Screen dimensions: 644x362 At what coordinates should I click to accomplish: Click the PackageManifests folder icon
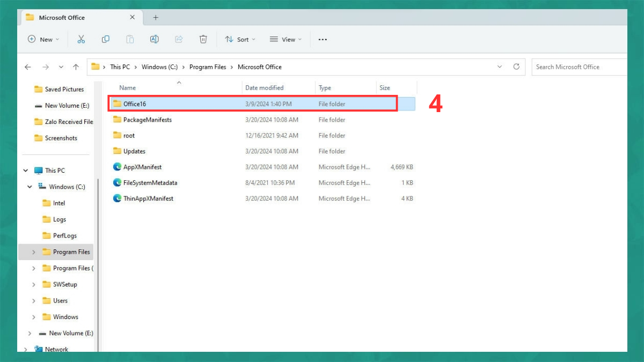click(x=117, y=120)
